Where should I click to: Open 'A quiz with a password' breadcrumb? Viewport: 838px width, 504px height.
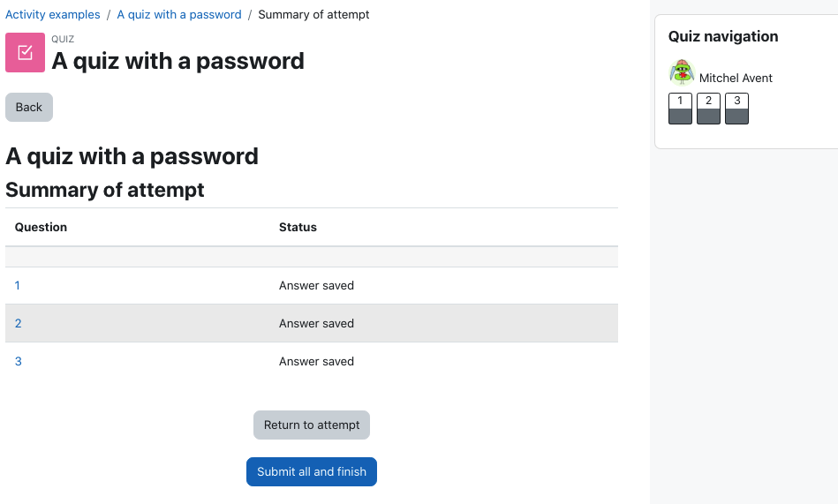(x=179, y=14)
